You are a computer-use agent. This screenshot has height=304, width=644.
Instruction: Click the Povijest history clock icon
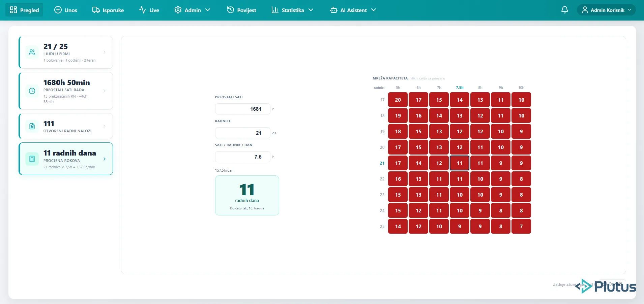pyautogui.click(x=231, y=10)
